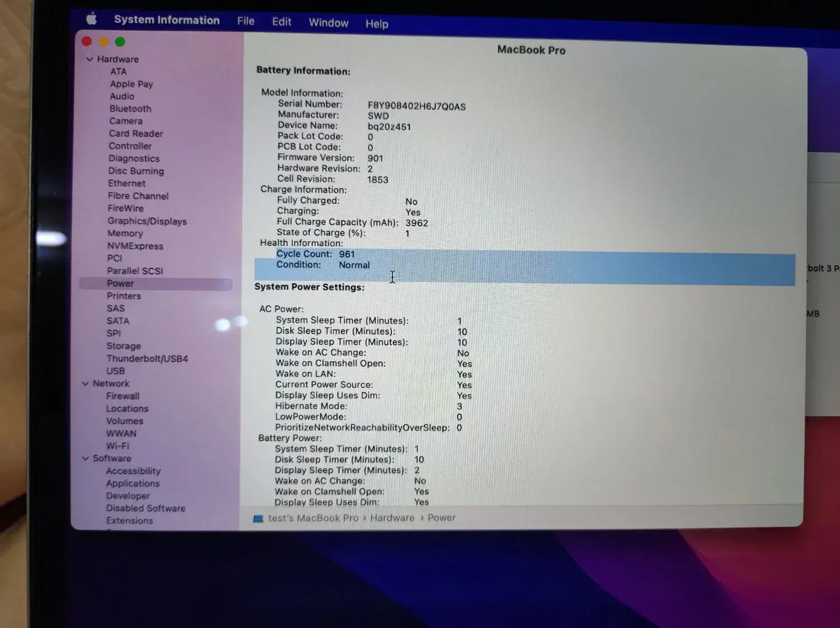
Task: Select USB in the sidebar
Action: (x=115, y=371)
